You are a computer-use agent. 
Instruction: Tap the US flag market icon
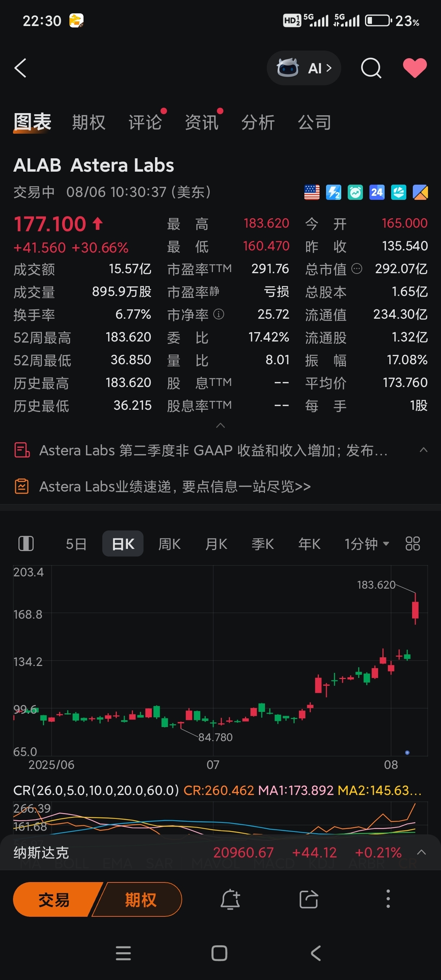point(312,193)
